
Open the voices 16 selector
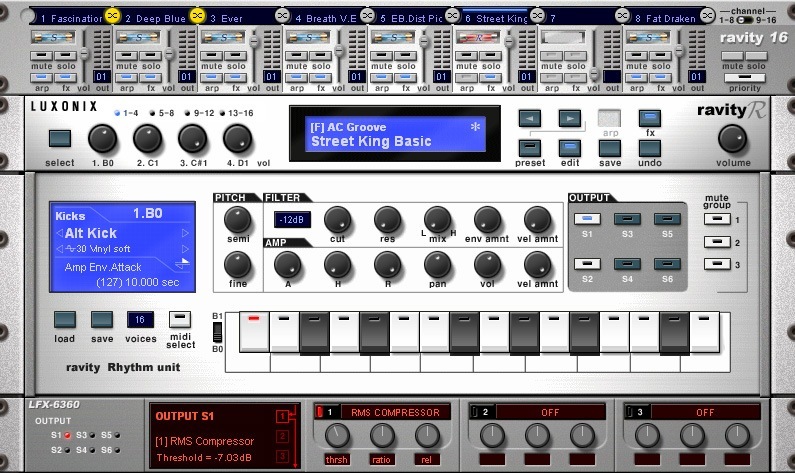[x=140, y=319]
